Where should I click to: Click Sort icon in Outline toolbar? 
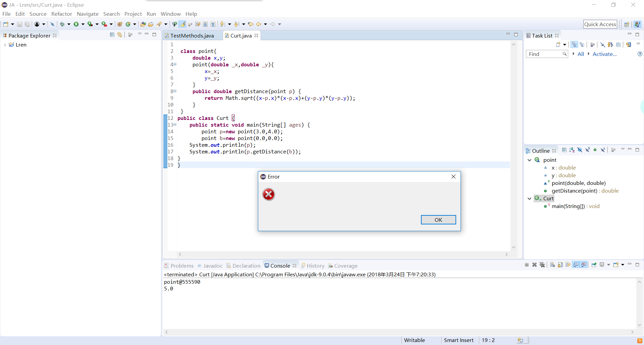[x=572, y=150]
